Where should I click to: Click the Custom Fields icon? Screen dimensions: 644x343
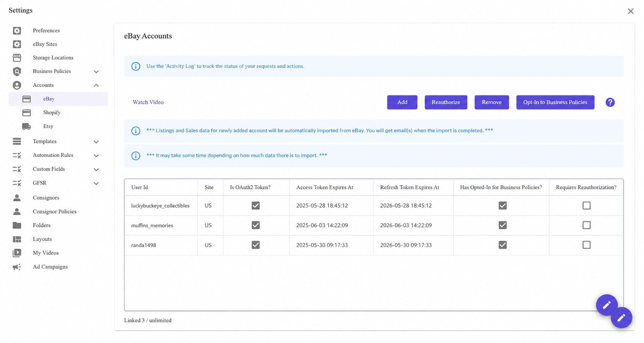click(x=17, y=169)
